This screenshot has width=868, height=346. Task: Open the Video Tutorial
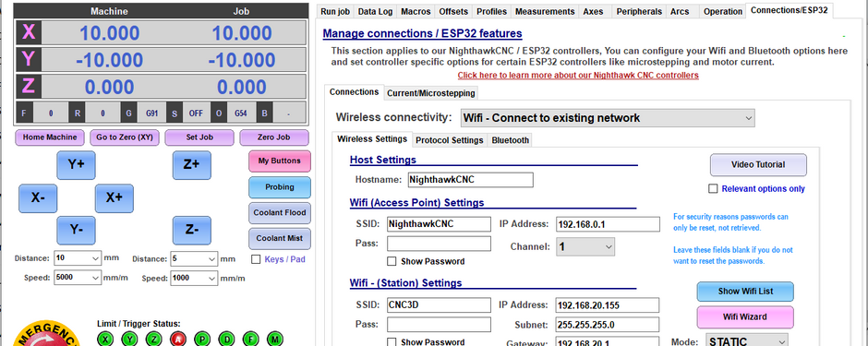(x=758, y=165)
